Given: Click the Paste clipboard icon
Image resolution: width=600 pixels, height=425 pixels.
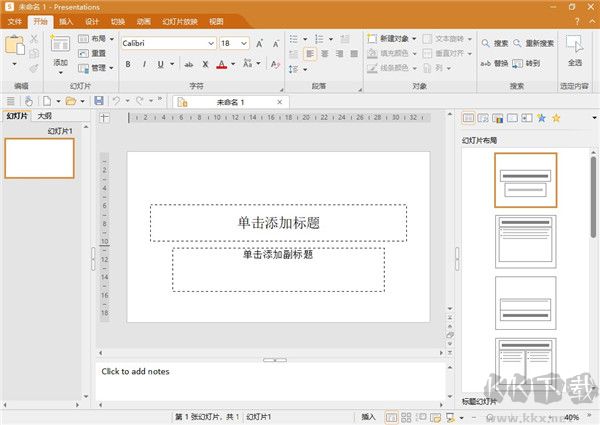Looking at the screenshot, I should click(15, 46).
